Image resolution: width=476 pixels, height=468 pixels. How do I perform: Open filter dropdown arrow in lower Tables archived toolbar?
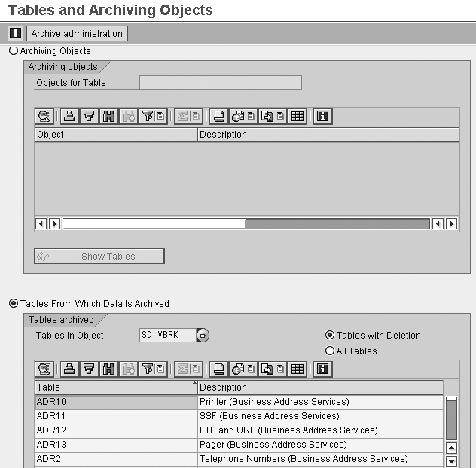pyautogui.click(x=160, y=369)
